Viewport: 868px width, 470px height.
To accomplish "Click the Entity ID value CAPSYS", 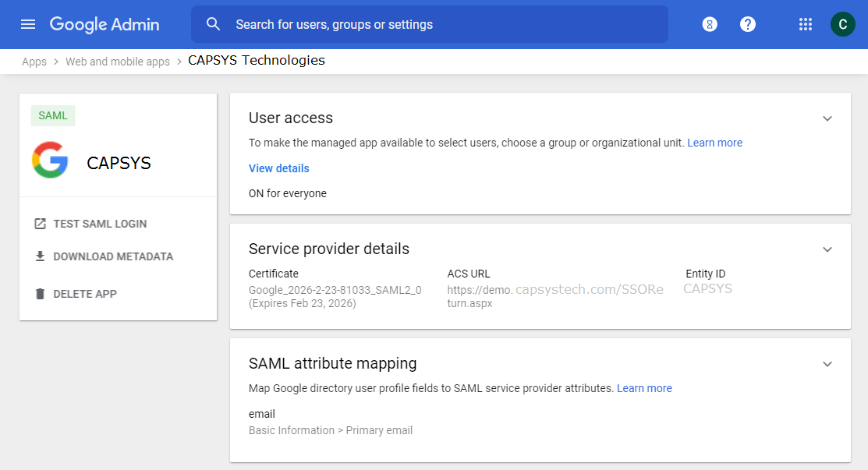I will click(x=707, y=288).
